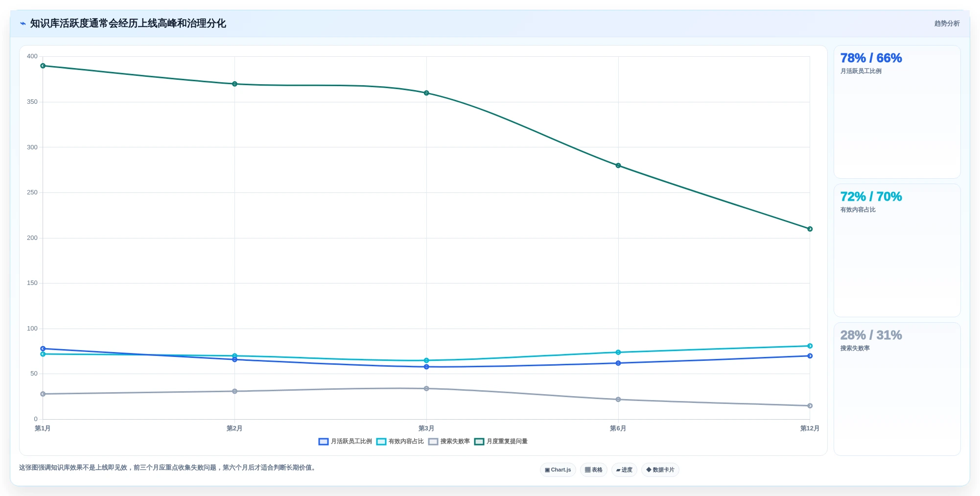Select the 进度 tag
980x496 pixels.
[624, 470]
